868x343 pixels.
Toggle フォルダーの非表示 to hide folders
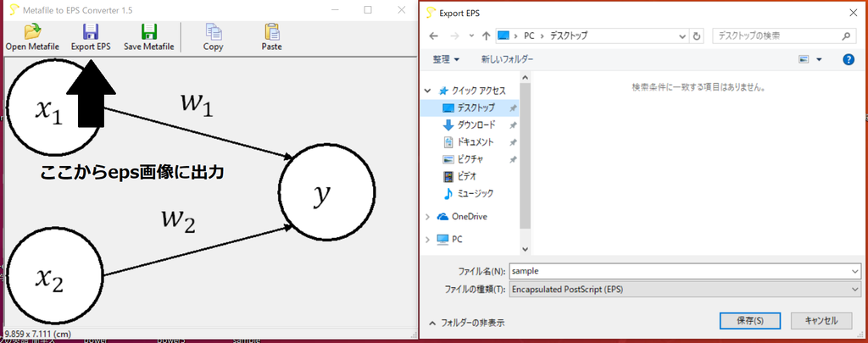pos(467,323)
